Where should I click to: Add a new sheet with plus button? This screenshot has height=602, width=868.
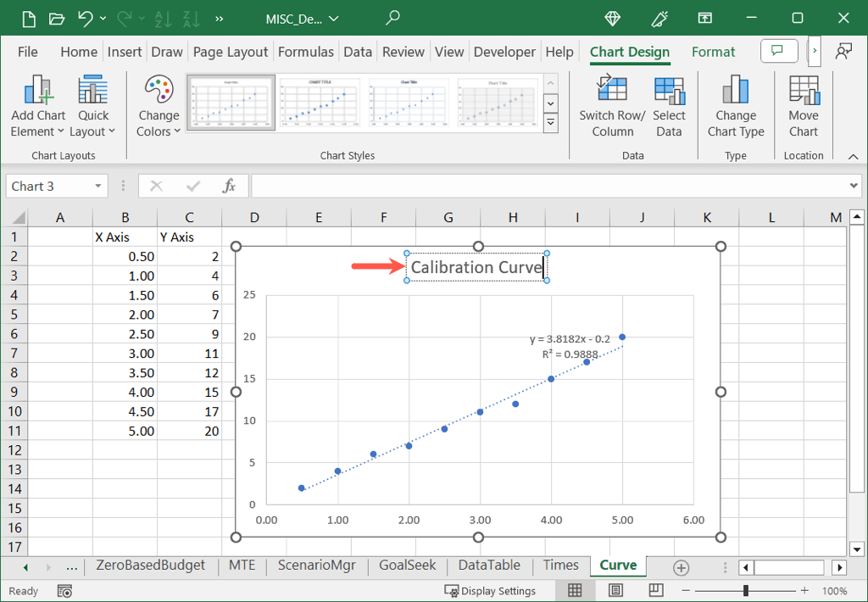[681, 567]
